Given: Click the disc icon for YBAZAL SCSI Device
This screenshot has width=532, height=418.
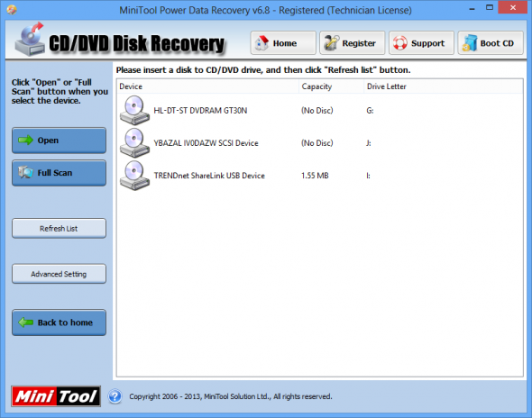Looking at the screenshot, I should tap(134, 142).
